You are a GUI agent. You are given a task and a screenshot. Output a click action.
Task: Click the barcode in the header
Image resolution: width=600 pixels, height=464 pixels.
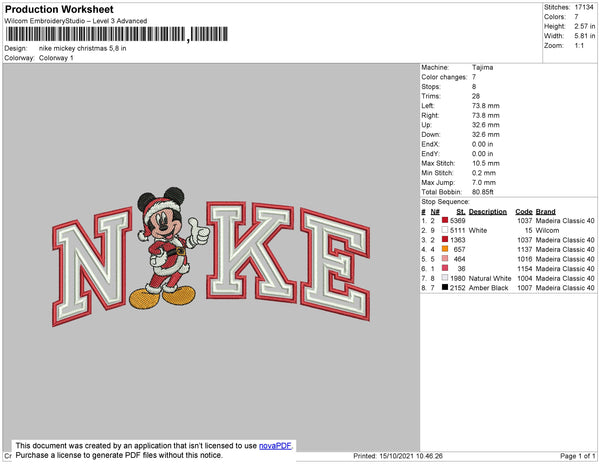point(117,34)
